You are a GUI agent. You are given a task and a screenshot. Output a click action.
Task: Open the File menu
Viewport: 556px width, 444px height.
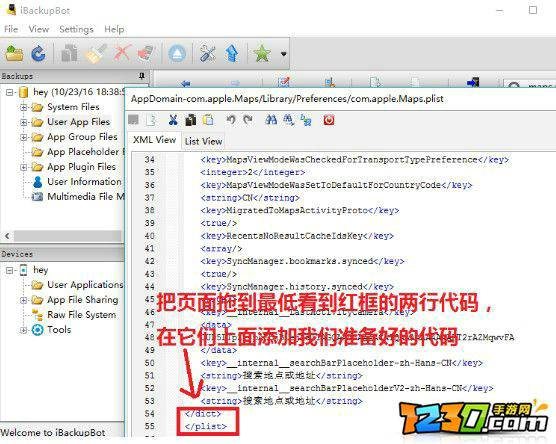(11, 29)
